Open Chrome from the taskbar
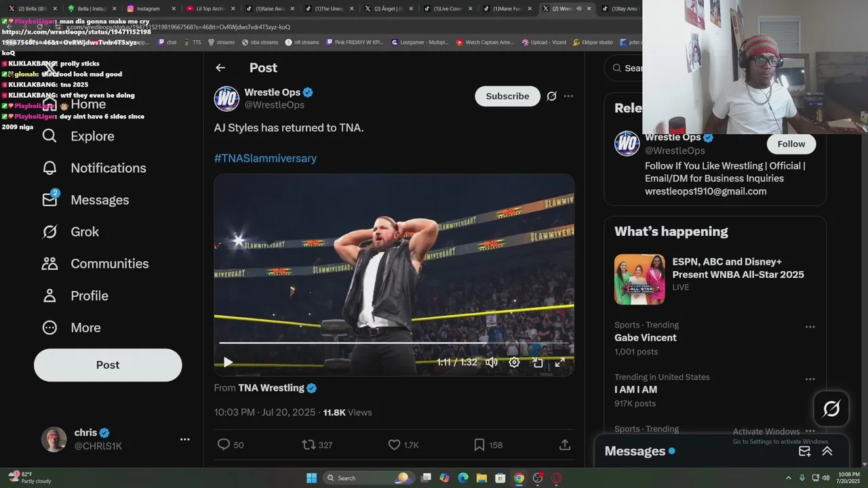This screenshot has width=868, height=488. point(519,478)
